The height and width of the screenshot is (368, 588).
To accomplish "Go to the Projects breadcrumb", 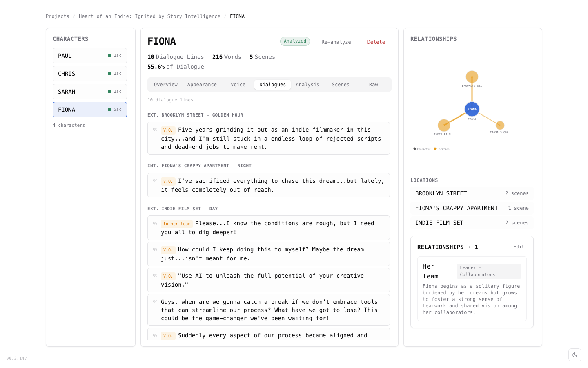I will 58,16.
